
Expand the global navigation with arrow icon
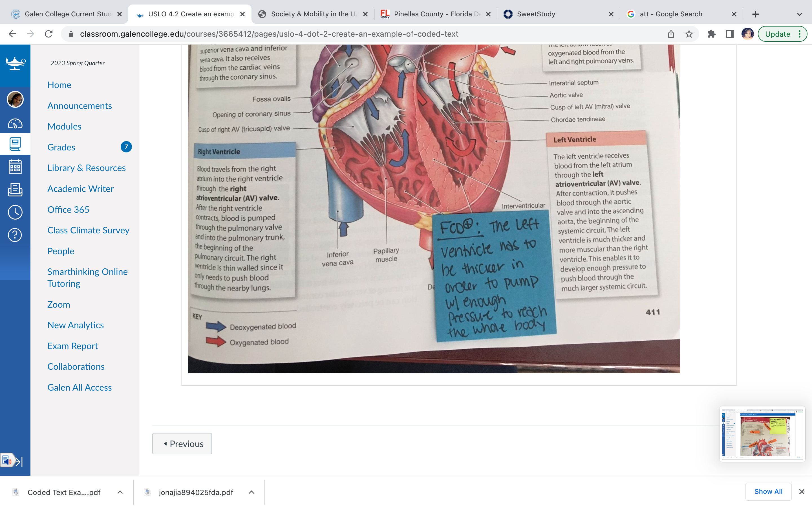click(19, 461)
